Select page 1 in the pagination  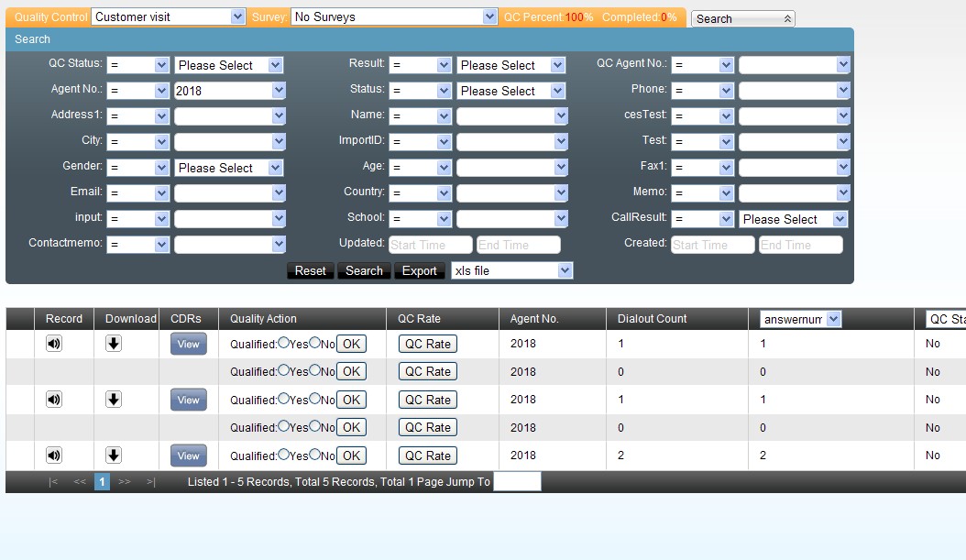(x=102, y=482)
